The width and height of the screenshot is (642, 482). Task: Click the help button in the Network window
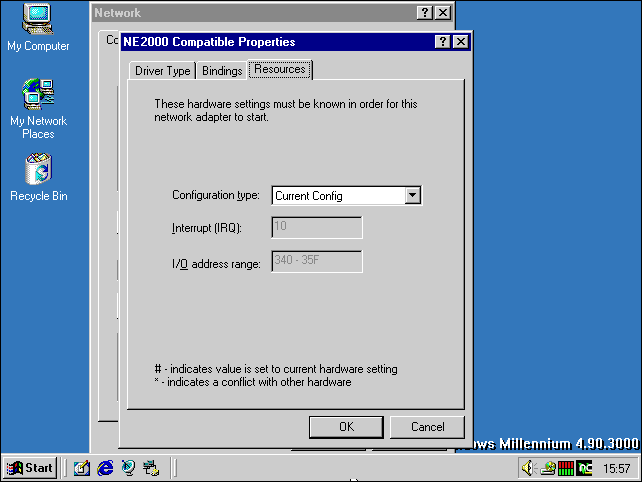[425, 13]
